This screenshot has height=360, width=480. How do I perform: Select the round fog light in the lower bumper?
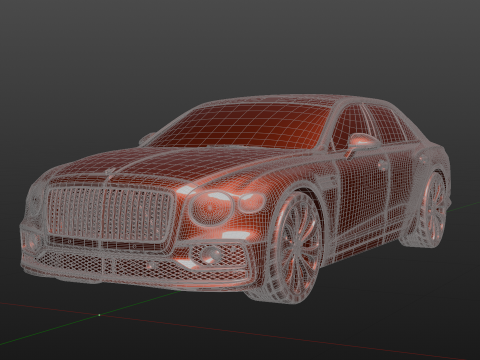(211, 254)
